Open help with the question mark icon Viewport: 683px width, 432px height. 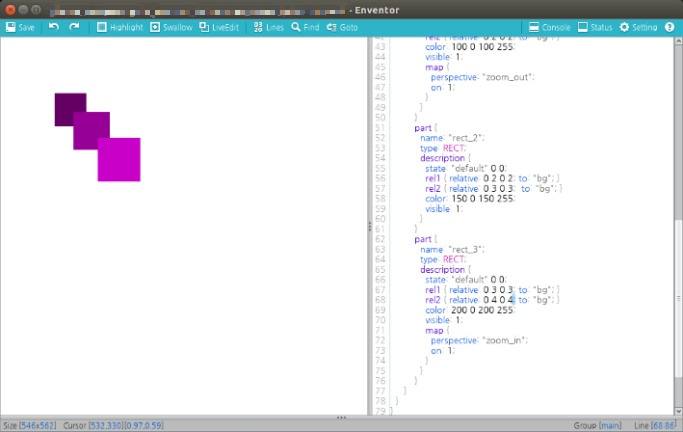669,27
